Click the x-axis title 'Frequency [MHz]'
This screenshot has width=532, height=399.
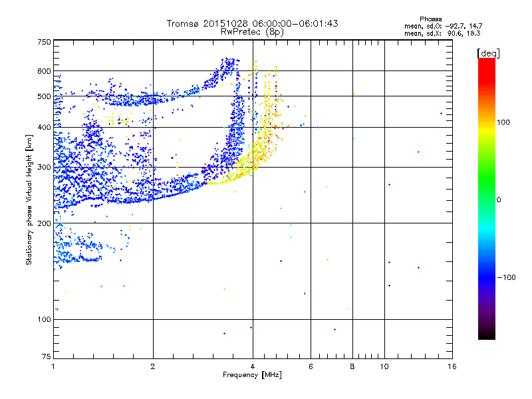252,375
